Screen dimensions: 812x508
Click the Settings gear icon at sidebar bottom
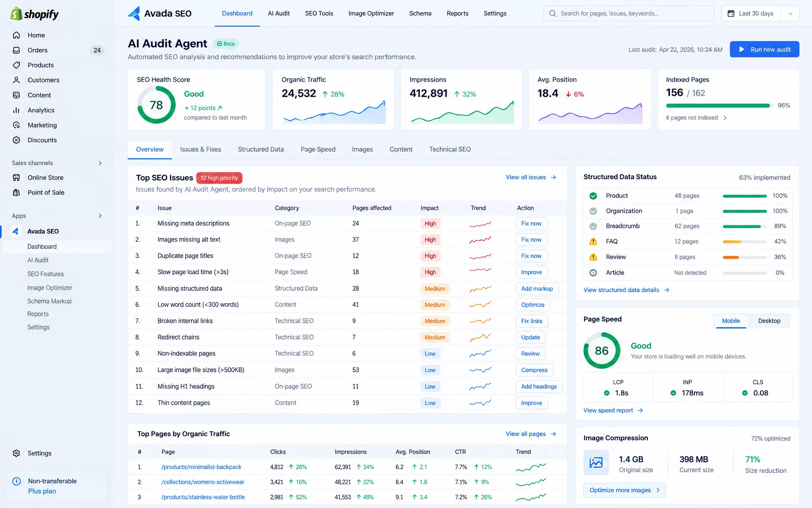click(16, 453)
